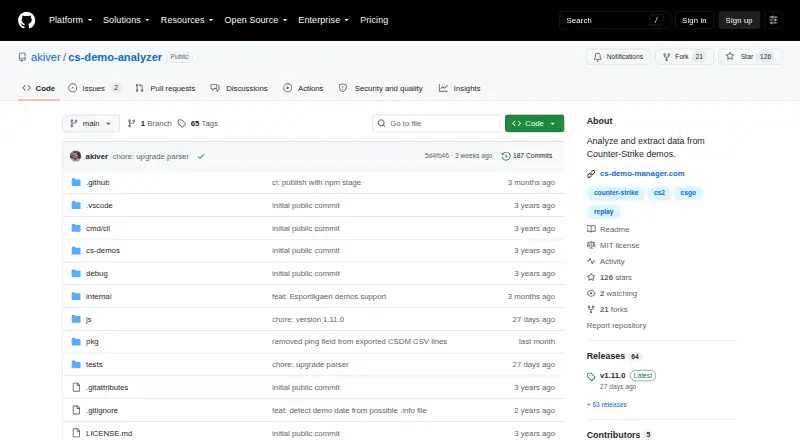Click the 187 Commits link
The width and height of the screenshot is (800, 440).
528,156
